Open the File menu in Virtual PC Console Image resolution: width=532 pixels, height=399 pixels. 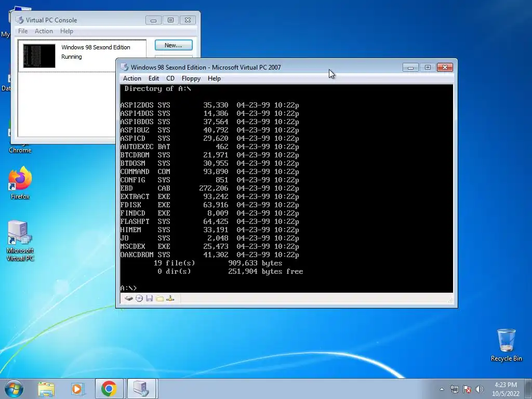(23, 31)
